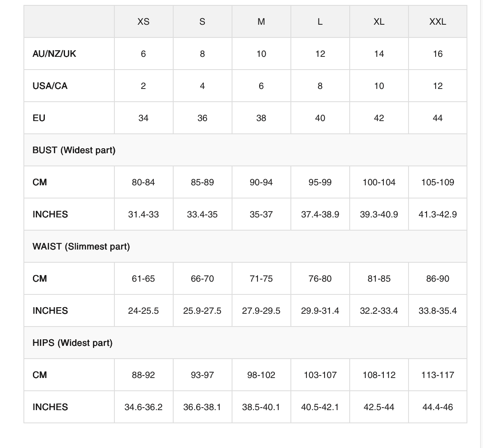Select the WAIST (Slimmest part) section heading
Viewport: 483px width, 448px height.
[81, 246]
